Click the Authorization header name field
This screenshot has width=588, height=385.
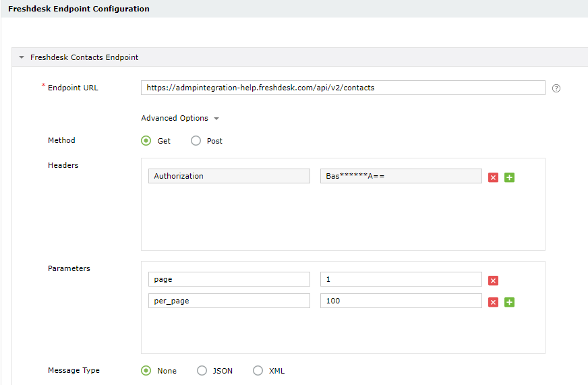(229, 176)
